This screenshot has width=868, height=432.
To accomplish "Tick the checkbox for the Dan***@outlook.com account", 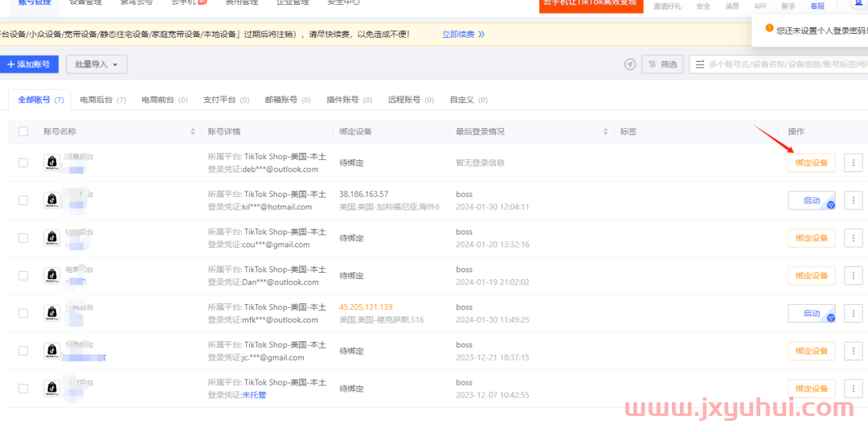I will tap(23, 276).
